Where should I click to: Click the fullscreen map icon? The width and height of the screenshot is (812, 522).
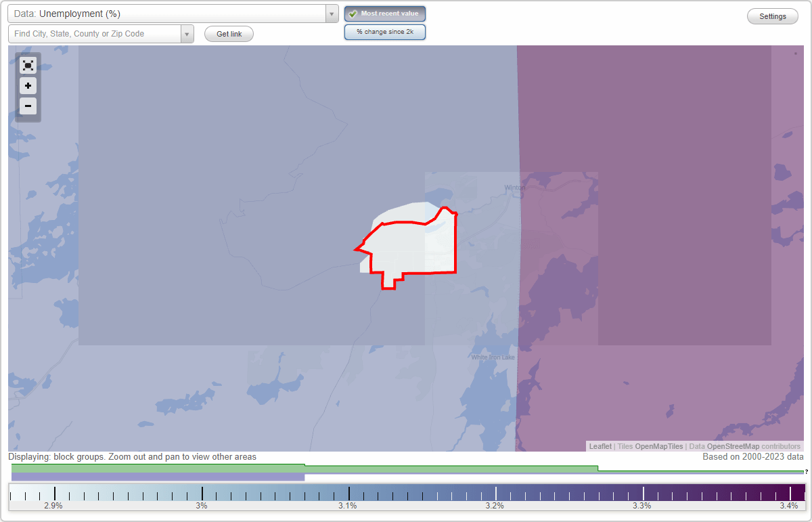pos(28,65)
